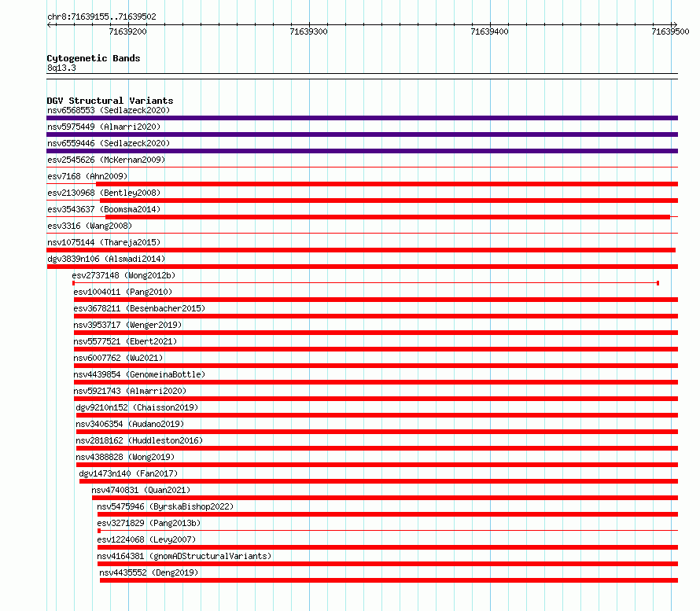Open the nsv6007762 (Wu2021) label

[x=118, y=358]
